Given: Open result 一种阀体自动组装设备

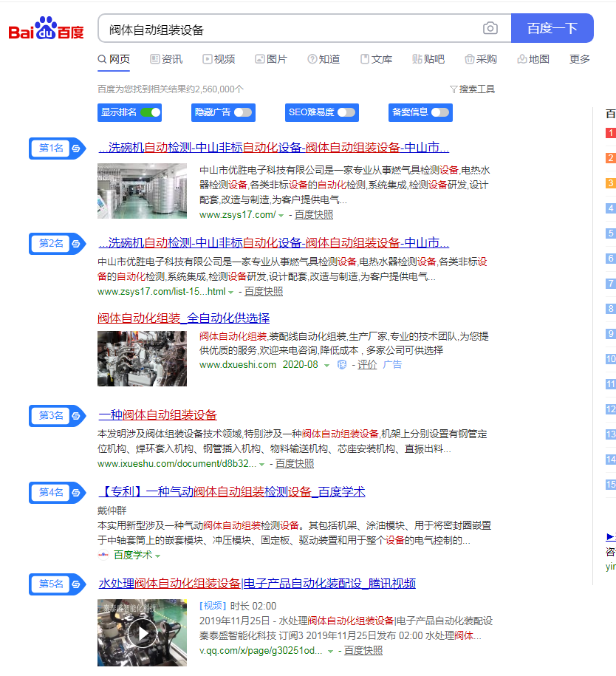Looking at the screenshot, I should coord(158,415).
